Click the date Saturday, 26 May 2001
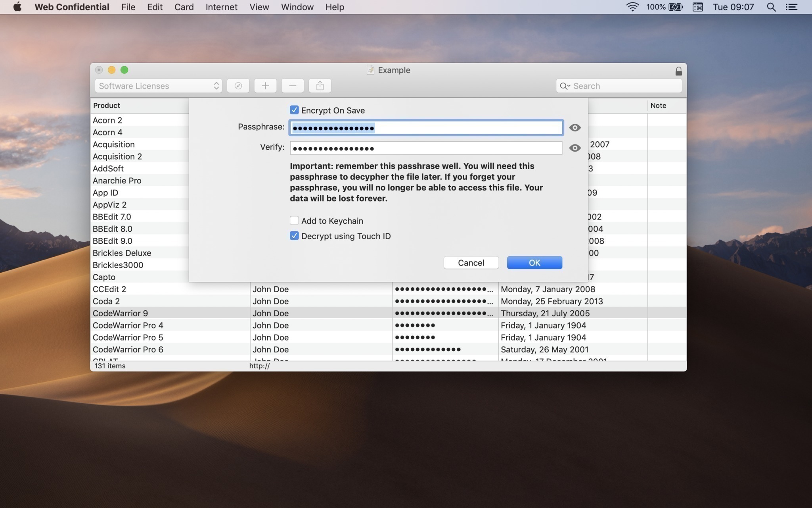The width and height of the screenshot is (812, 508). (x=544, y=349)
